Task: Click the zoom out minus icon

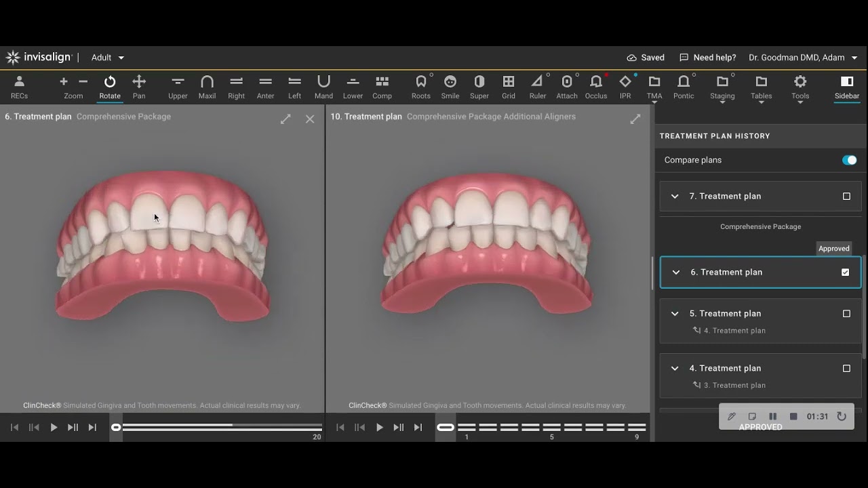Action: 83,81
